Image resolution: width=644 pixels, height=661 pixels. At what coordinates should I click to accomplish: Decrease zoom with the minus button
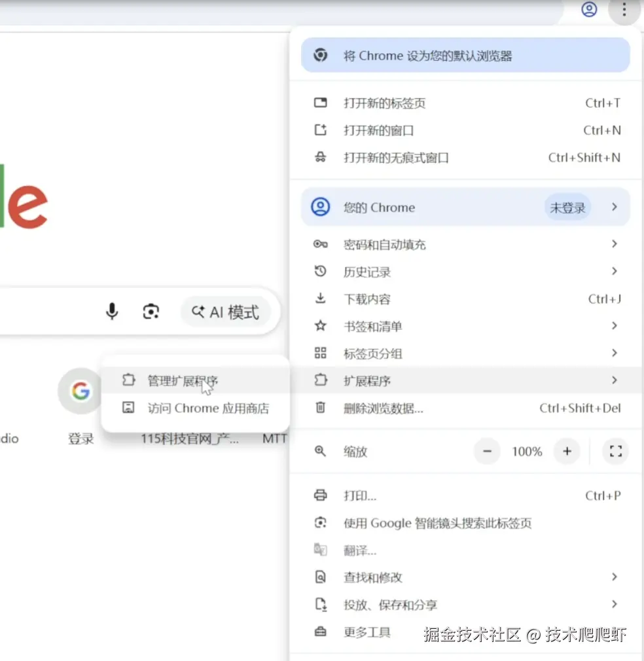tap(487, 452)
